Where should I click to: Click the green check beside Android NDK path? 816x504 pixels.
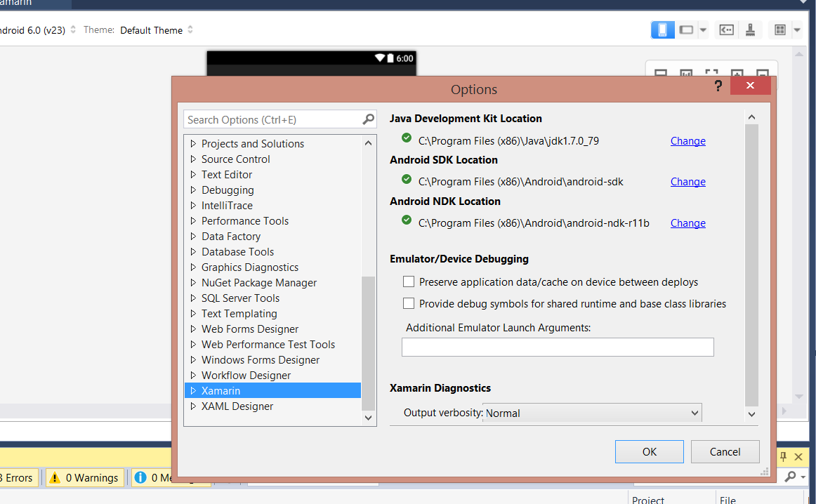click(x=407, y=220)
